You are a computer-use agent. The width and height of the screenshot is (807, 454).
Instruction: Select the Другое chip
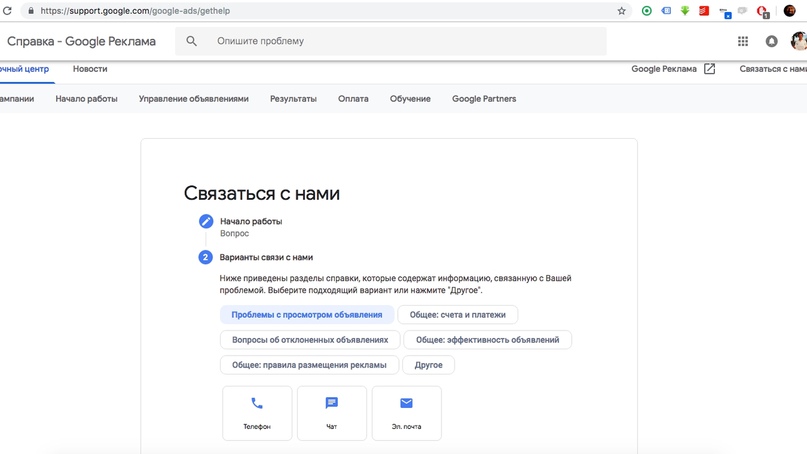428,365
